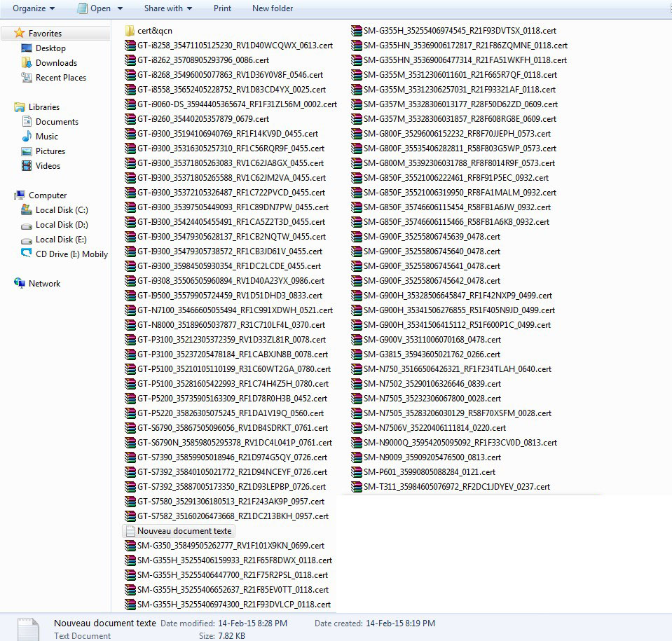
Task: Open Local Disk (D:)
Action: tap(62, 224)
